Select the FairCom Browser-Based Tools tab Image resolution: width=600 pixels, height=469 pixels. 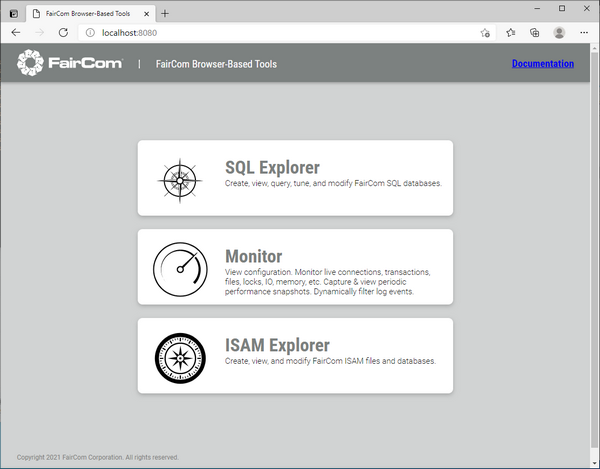click(x=88, y=12)
